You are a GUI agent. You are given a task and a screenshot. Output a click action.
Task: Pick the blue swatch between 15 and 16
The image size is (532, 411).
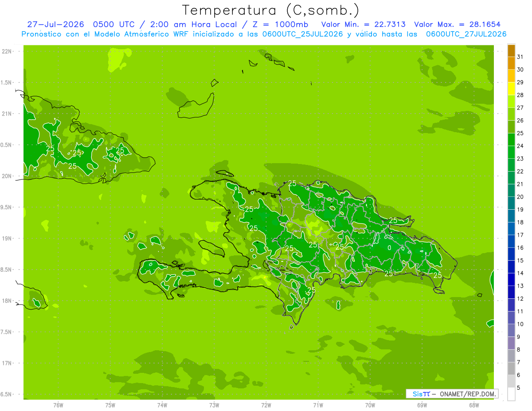pos(511,254)
